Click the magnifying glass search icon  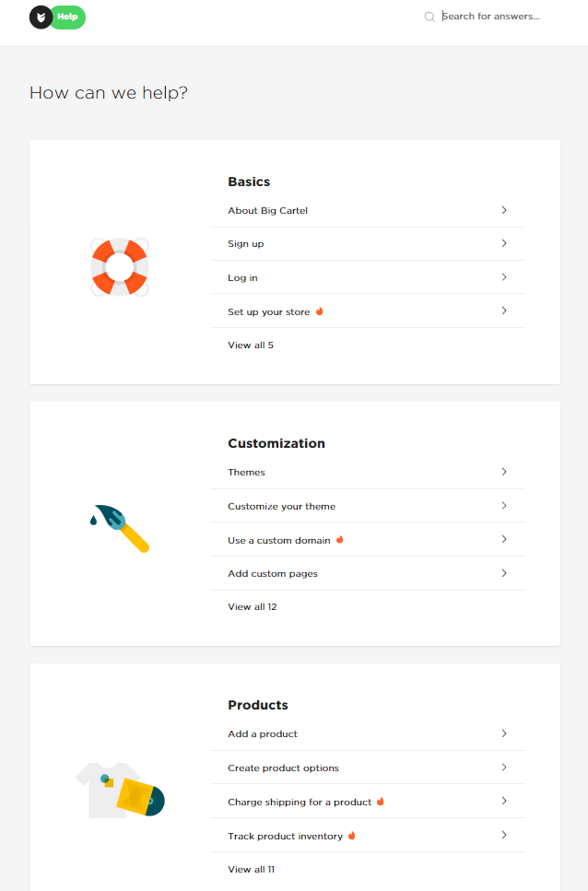tap(429, 18)
